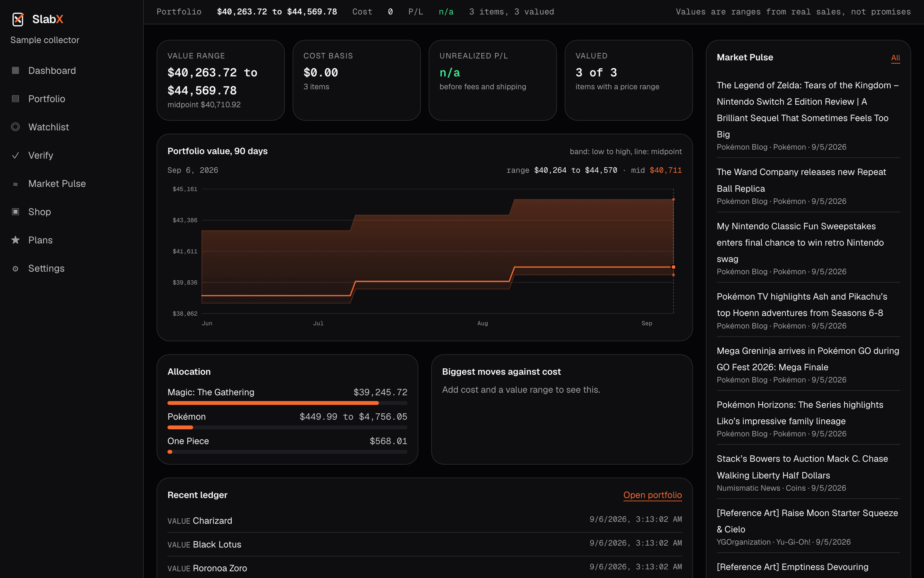The image size is (924, 578).
Task: Click the Magic: The Gathering $39,245.72 value
Action: (380, 392)
